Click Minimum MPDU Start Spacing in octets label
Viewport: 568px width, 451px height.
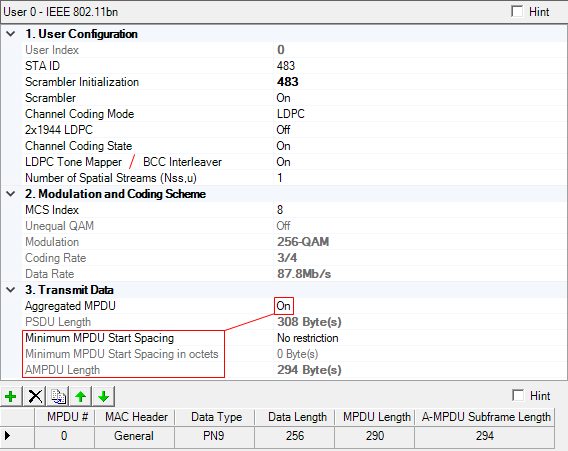pyautogui.click(x=122, y=354)
